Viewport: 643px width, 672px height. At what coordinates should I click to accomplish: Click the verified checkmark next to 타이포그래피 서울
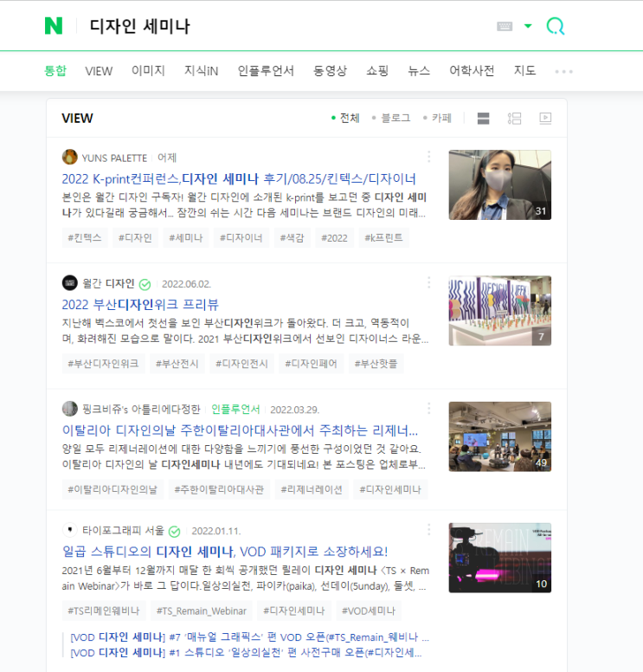[x=174, y=532]
